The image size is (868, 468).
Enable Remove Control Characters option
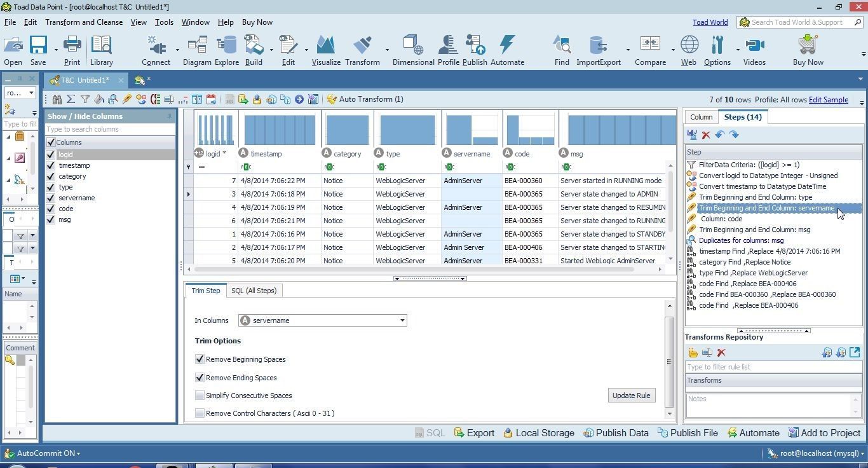pyautogui.click(x=200, y=413)
